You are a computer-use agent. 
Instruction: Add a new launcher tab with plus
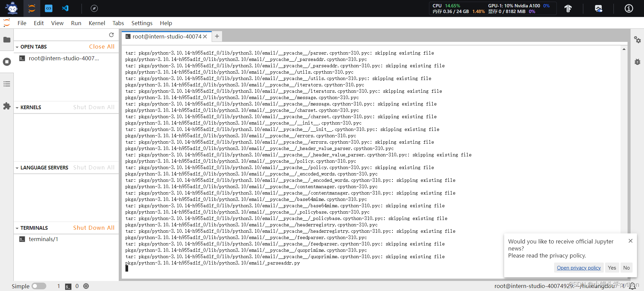pyautogui.click(x=217, y=36)
